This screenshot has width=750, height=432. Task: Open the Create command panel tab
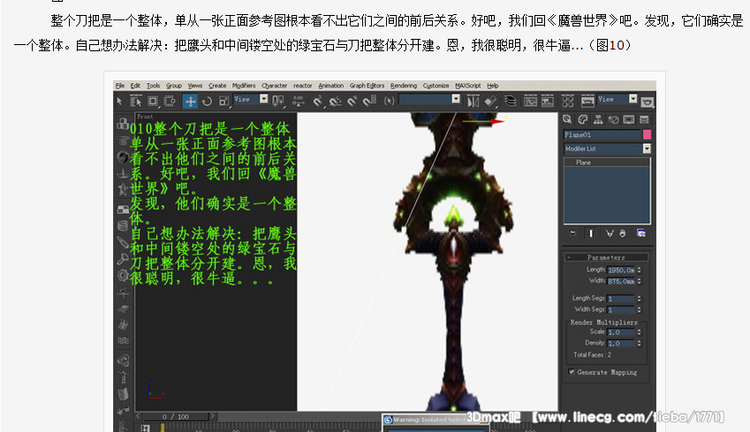[x=567, y=120]
